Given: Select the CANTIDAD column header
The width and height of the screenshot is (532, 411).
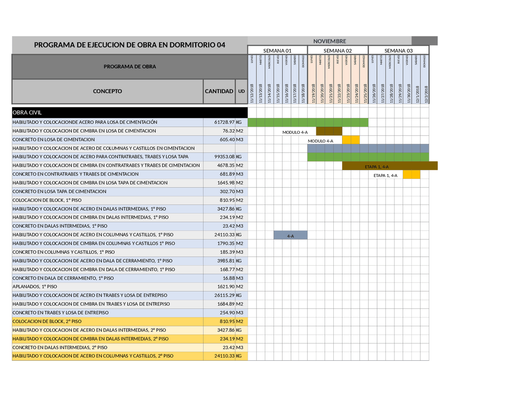Looking at the screenshot, I should tap(219, 91).
